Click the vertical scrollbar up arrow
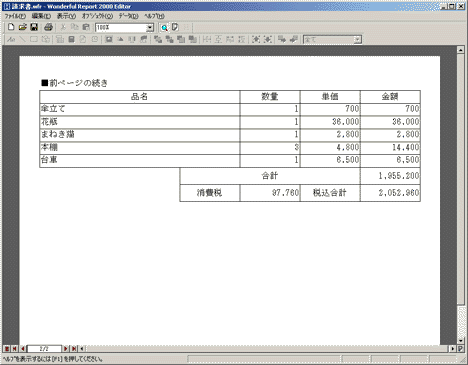 [x=461, y=50]
